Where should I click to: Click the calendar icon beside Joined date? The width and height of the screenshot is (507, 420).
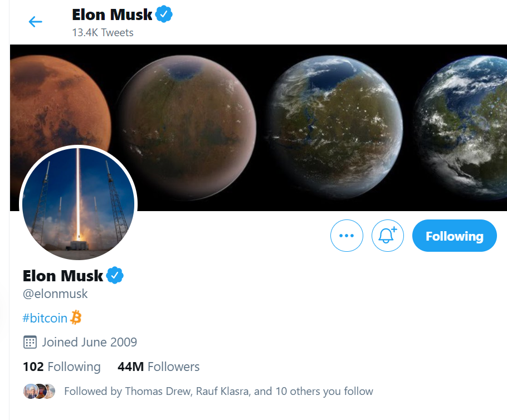click(30, 342)
